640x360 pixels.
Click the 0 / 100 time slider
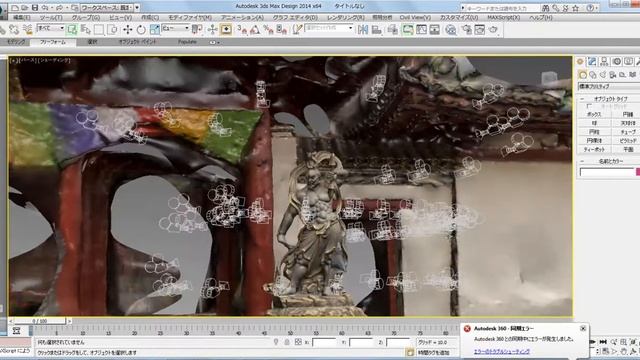tap(40, 321)
